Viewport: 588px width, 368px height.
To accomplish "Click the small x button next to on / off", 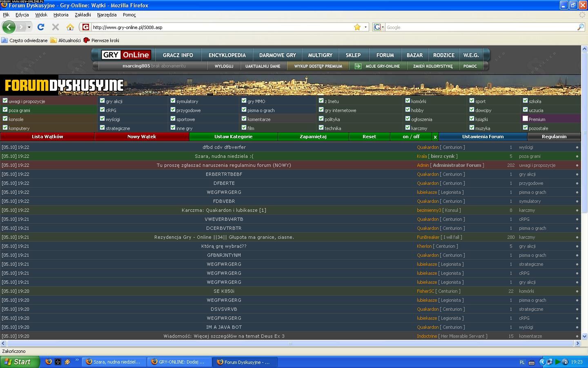I will 435,137.
